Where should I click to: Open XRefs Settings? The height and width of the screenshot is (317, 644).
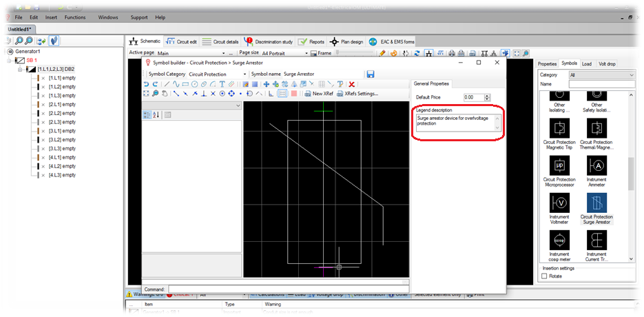point(357,93)
